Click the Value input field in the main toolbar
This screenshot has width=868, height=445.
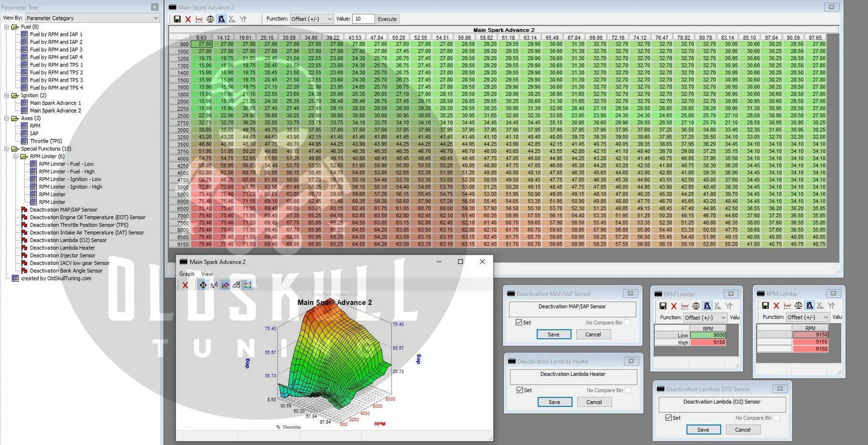[363, 19]
